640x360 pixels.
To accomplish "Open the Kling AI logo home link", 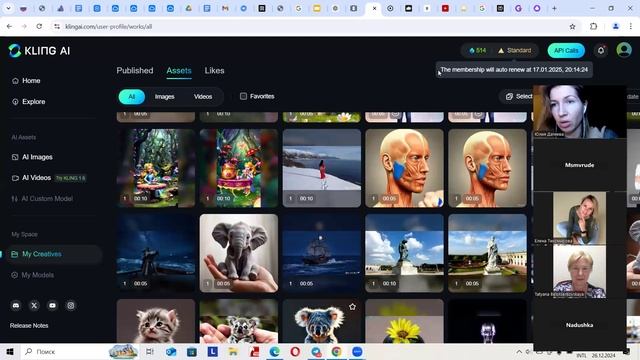I will tap(39, 51).
